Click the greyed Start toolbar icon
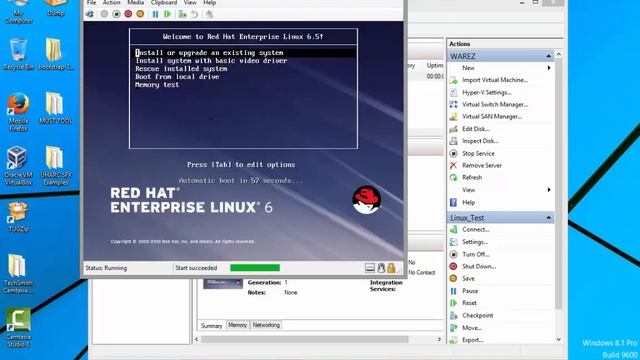 coord(104,14)
